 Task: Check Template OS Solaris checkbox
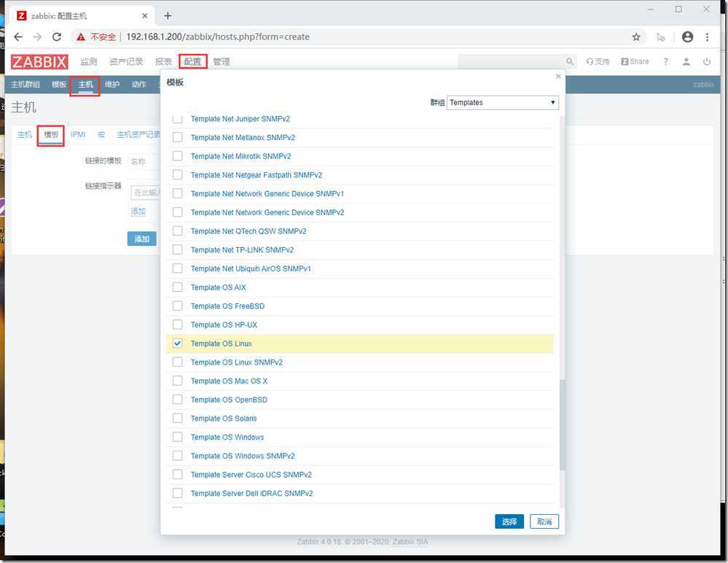[x=177, y=418]
